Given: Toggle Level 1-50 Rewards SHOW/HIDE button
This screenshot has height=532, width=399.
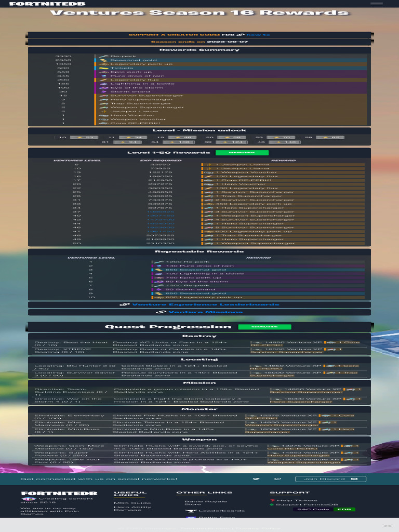Looking at the screenshot, I should tap(242, 153).
